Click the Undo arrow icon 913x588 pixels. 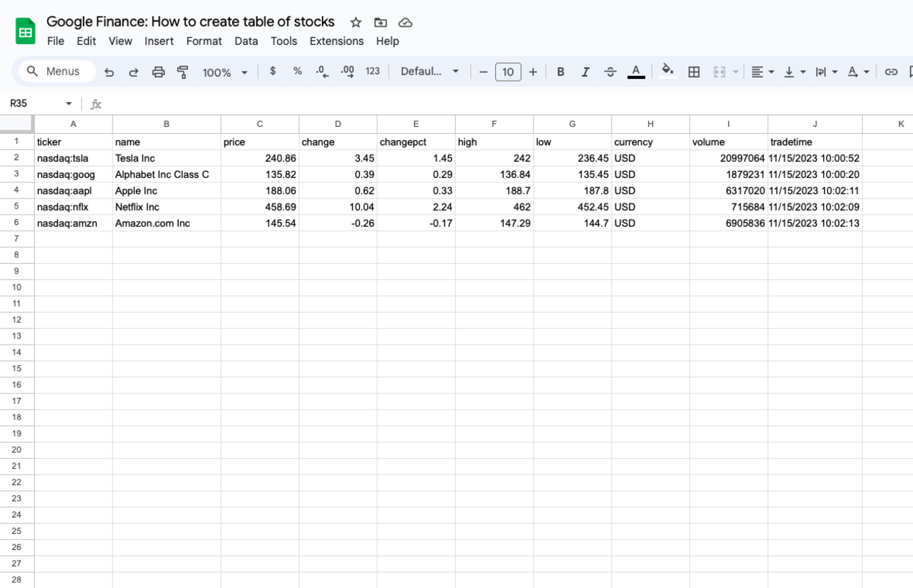pyautogui.click(x=109, y=72)
